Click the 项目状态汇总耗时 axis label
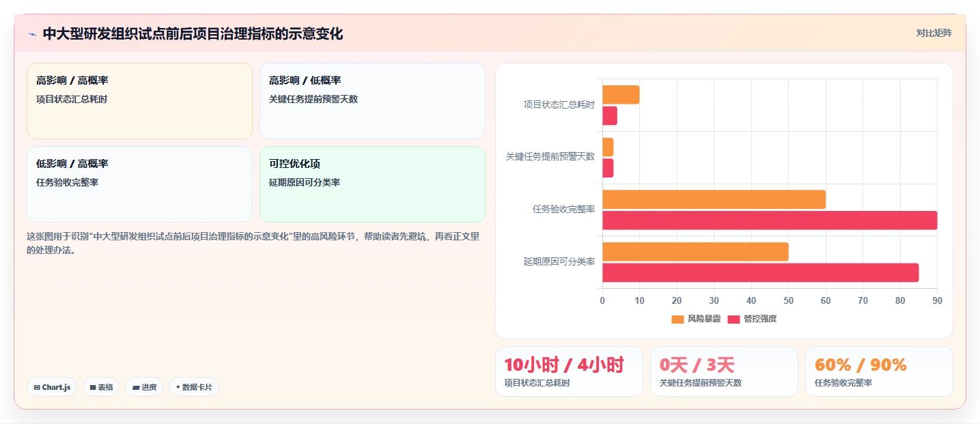 tap(559, 105)
